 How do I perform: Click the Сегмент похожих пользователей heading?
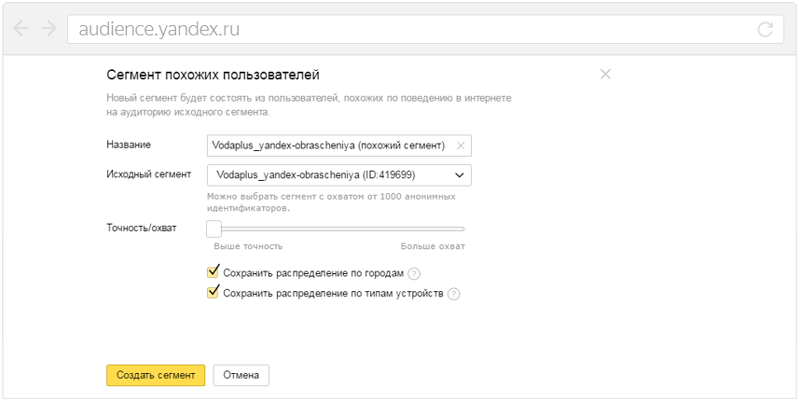[213, 76]
